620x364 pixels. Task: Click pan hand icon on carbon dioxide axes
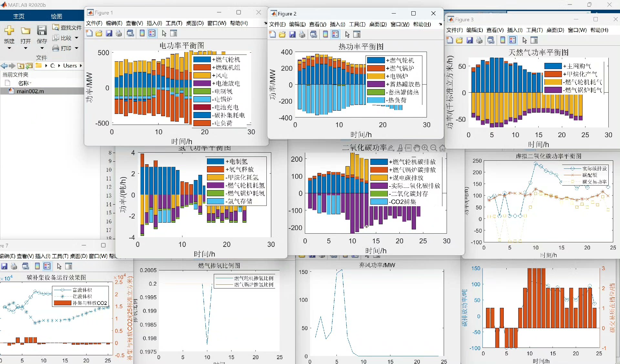[417, 148]
